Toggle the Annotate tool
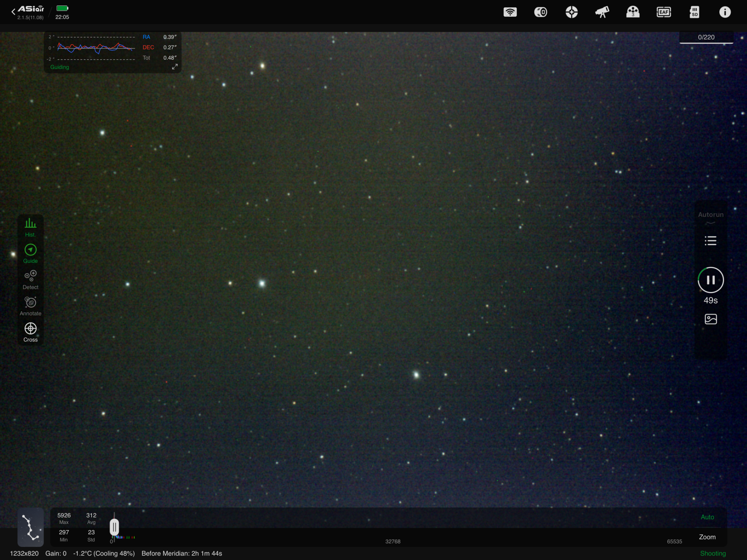The width and height of the screenshot is (747, 560). tap(30, 306)
